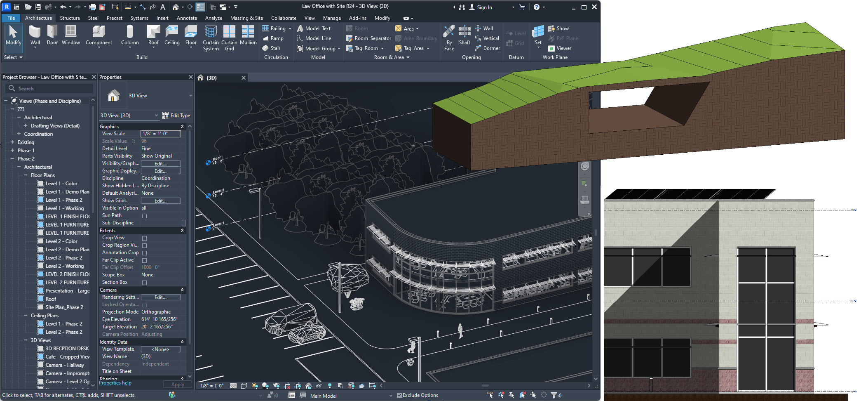Select the Stair tool
Screen dimensions: 868x401
pos(271,48)
